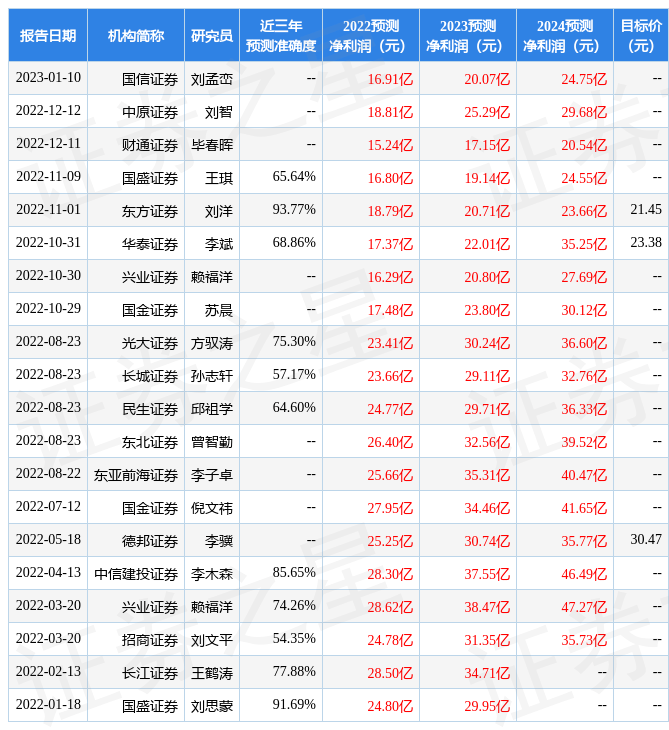Click the accuracy value 65.64%

(294, 176)
